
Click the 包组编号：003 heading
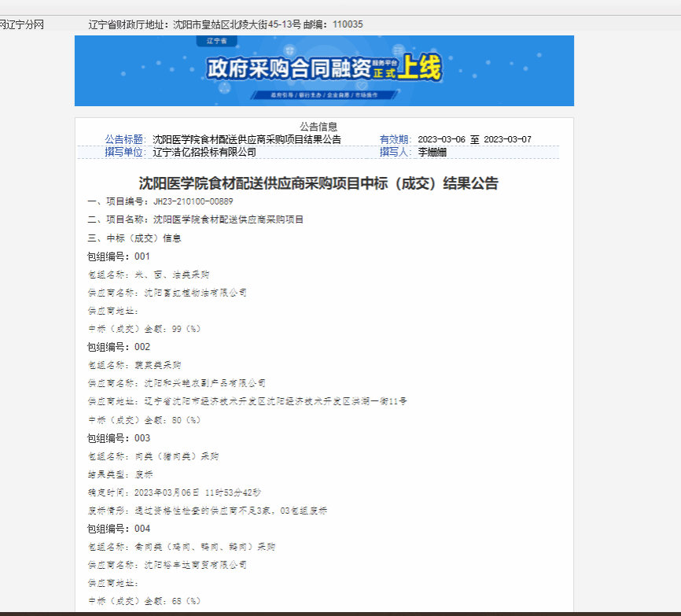118,438
